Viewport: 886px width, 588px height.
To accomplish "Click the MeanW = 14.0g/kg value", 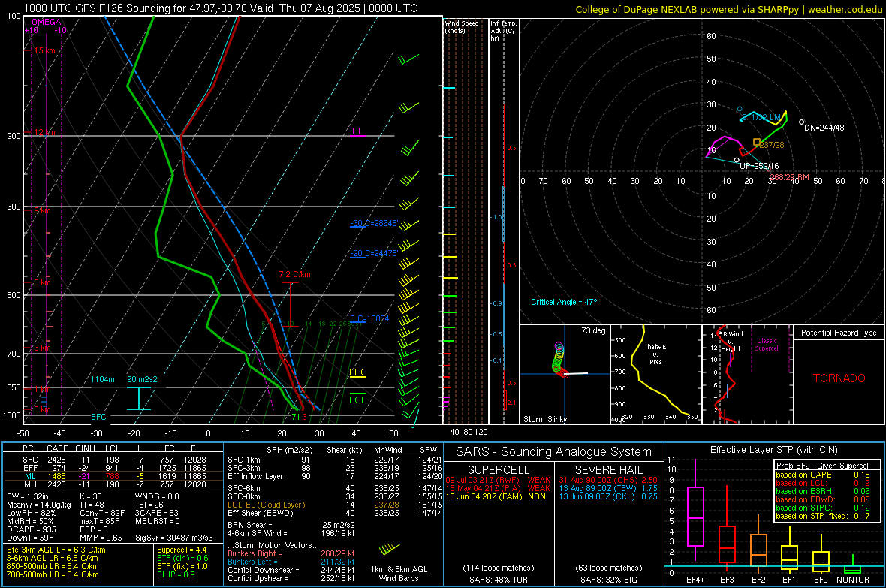I will (x=39, y=505).
